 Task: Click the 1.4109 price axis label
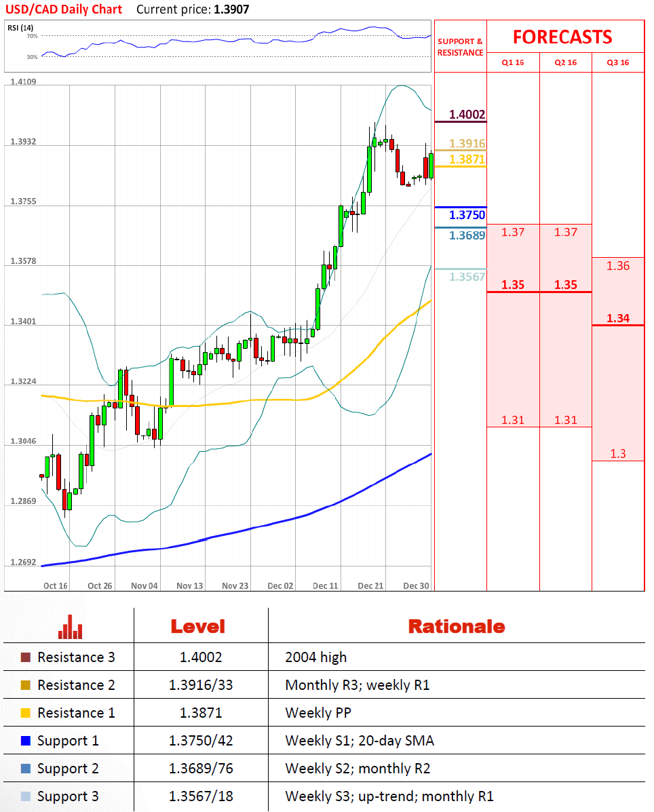pos(23,82)
